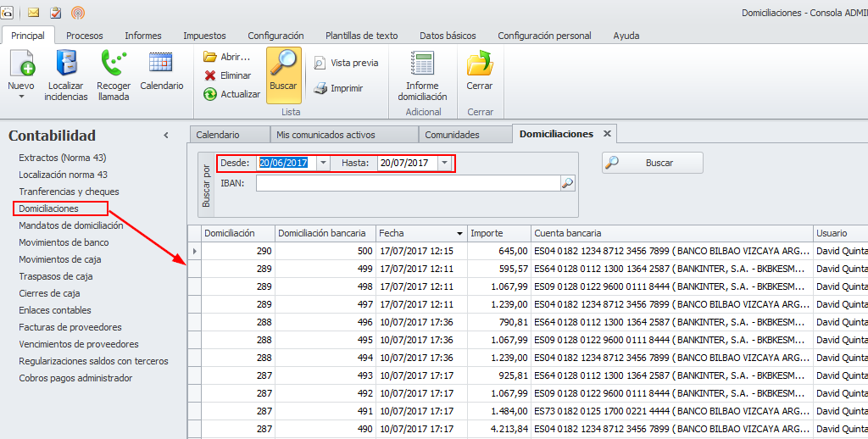Click the Cerrar folder icon
Image resolution: width=868 pixels, height=439 pixels.
pos(480,64)
